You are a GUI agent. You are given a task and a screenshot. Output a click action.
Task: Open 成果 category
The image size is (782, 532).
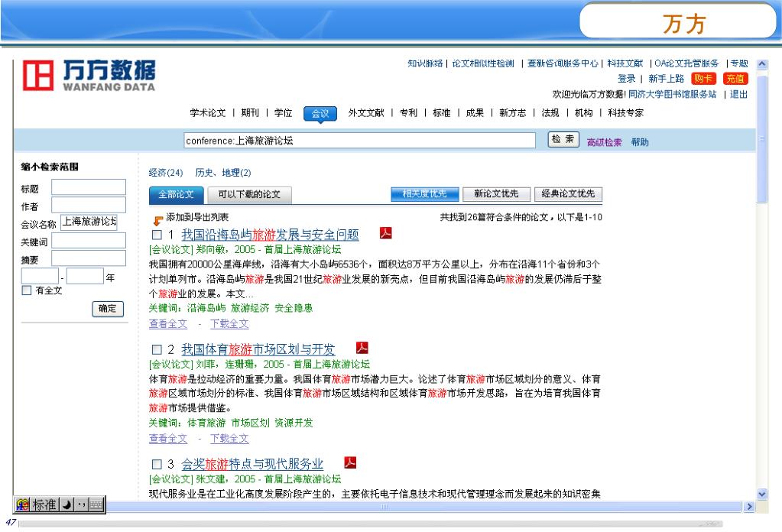point(475,112)
